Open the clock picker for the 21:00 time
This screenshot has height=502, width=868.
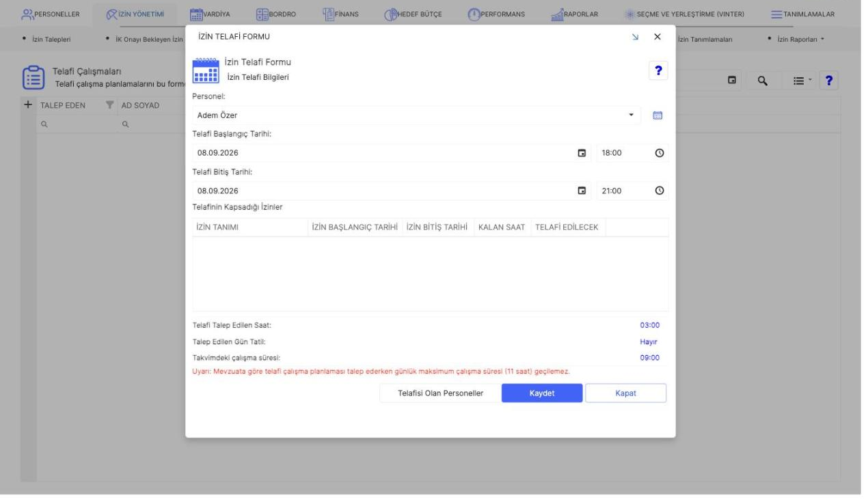coord(660,191)
